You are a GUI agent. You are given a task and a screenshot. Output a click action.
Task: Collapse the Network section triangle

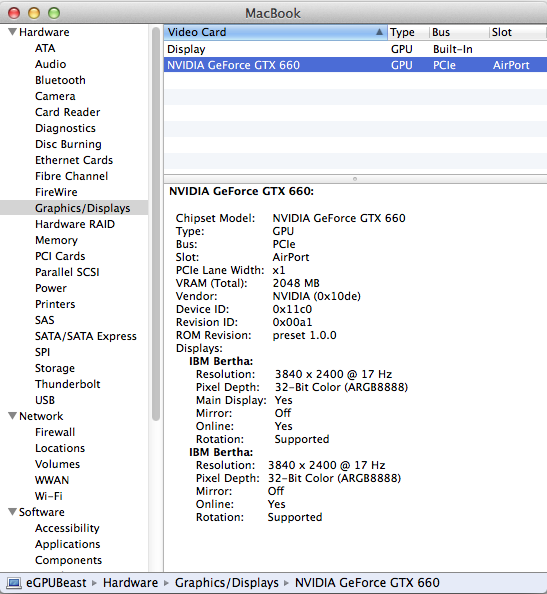point(13,416)
